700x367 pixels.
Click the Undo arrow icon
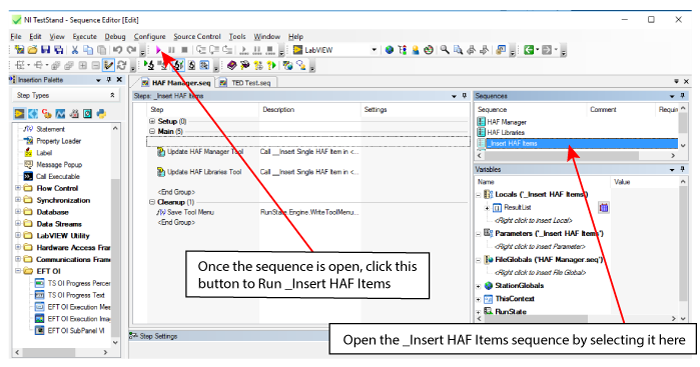(117, 50)
